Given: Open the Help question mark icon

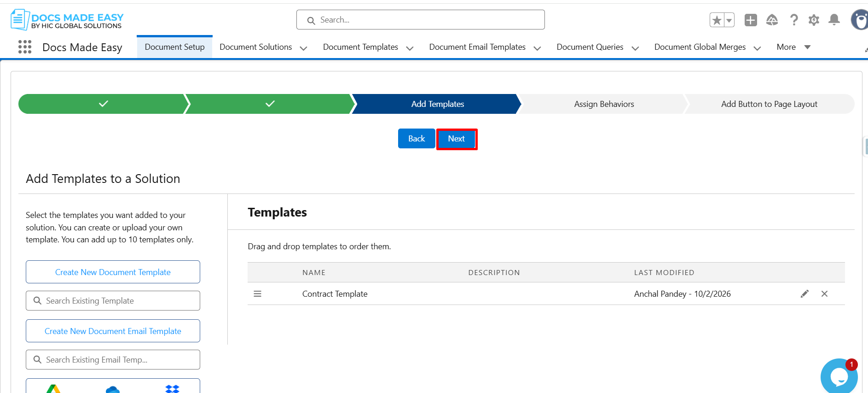Looking at the screenshot, I should point(793,20).
